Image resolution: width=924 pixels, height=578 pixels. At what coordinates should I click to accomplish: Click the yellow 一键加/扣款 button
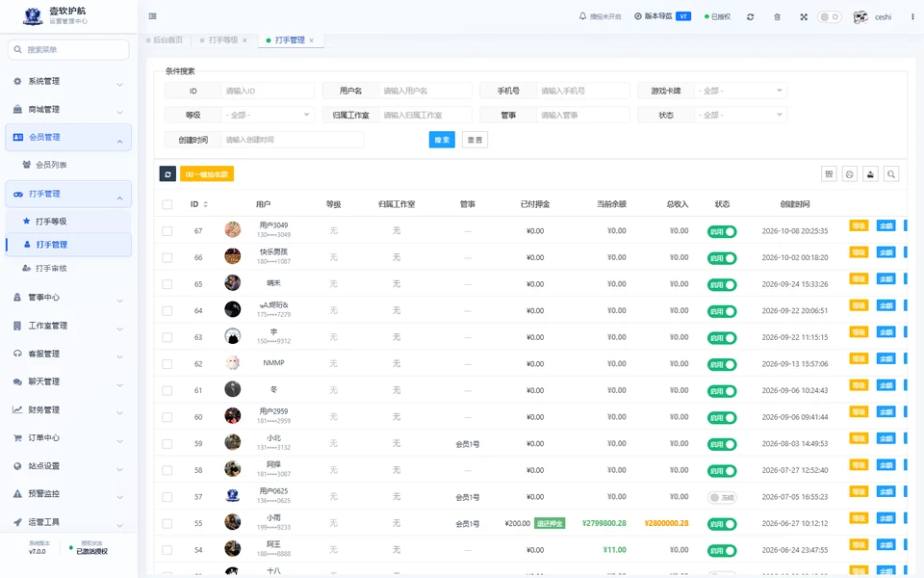[207, 174]
